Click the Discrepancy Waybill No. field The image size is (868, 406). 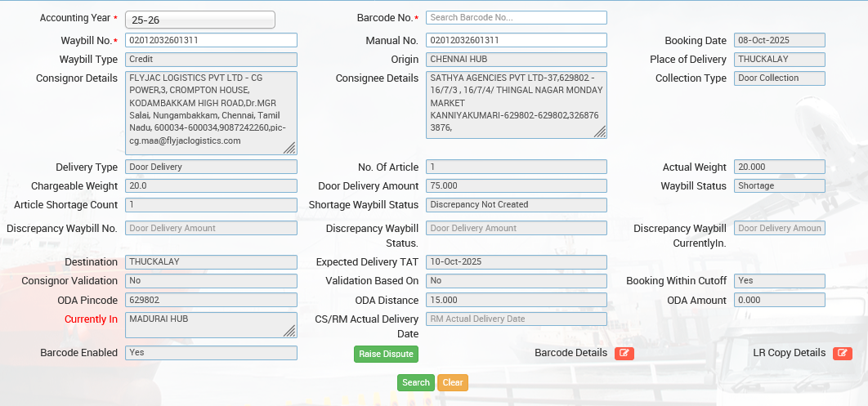[211, 228]
